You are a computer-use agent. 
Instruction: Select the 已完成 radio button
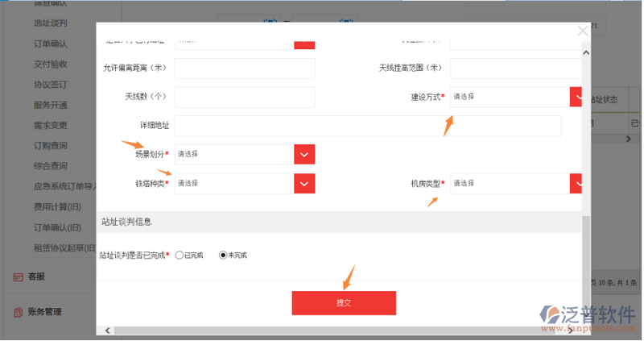point(180,255)
